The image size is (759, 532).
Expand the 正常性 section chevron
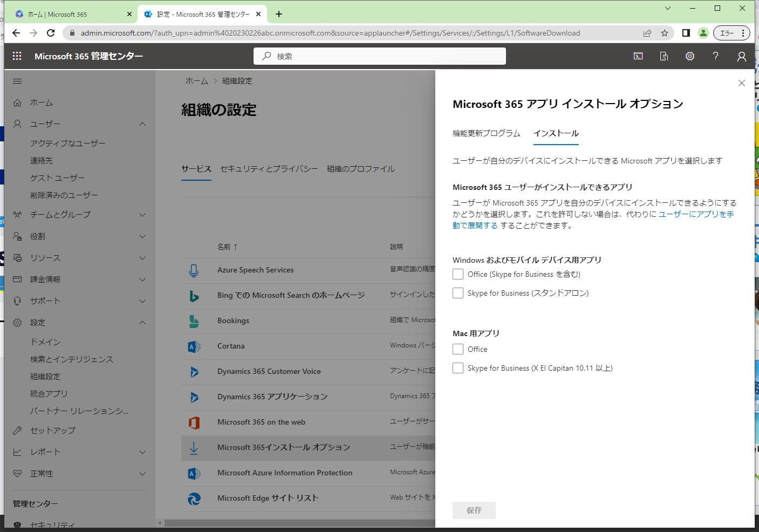tap(142, 474)
